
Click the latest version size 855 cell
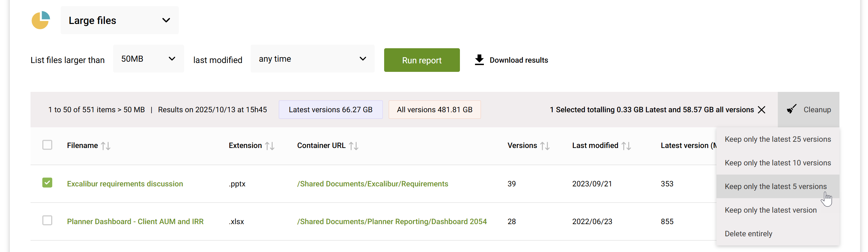pyautogui.click(x=667, y=222)
